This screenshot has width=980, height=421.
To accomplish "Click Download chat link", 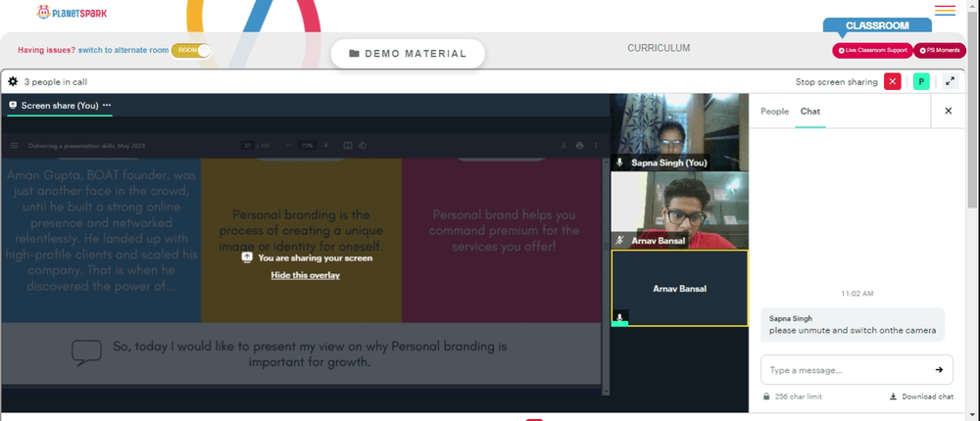I will 922,397.
